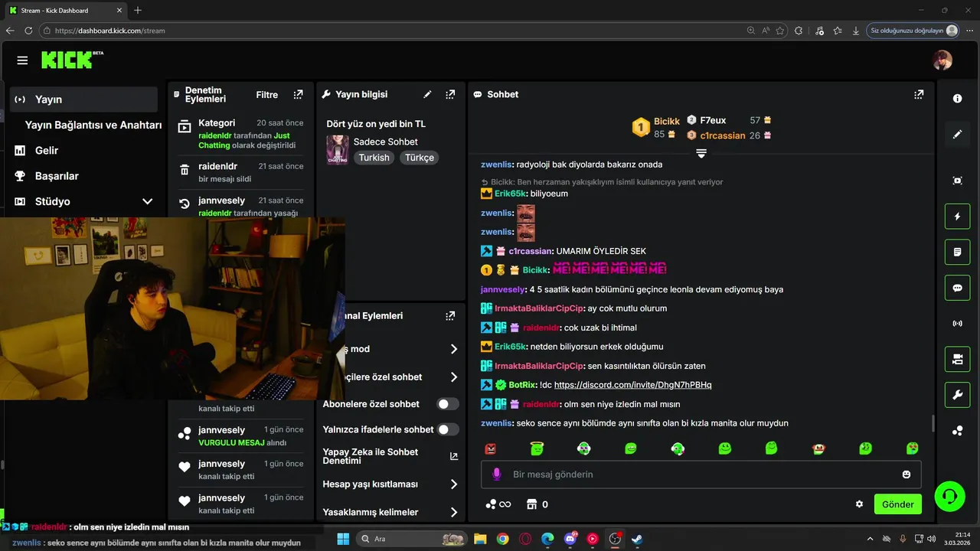Viewport: 980px width, 551px height.
Task: Click the broadcast signal icon in right sidebar
Action: [957, 324]
